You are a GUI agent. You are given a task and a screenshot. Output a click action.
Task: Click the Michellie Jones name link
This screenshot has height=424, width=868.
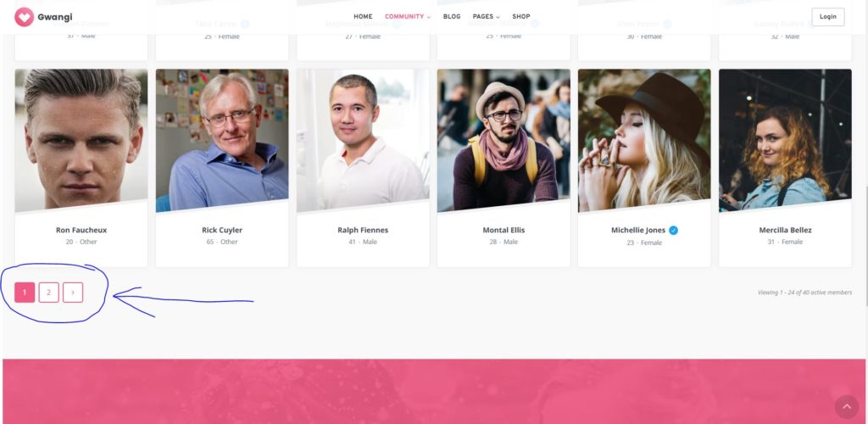tap(638, 230)
